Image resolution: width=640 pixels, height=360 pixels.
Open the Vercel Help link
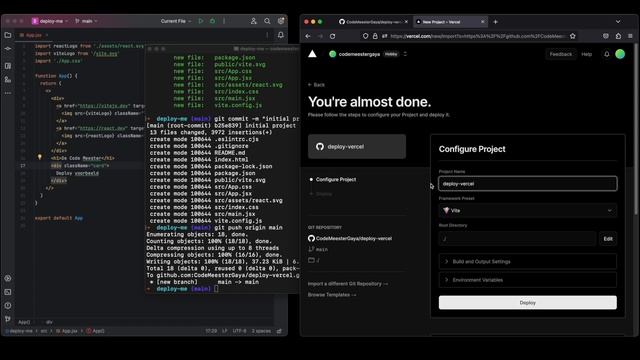(586, 54)
